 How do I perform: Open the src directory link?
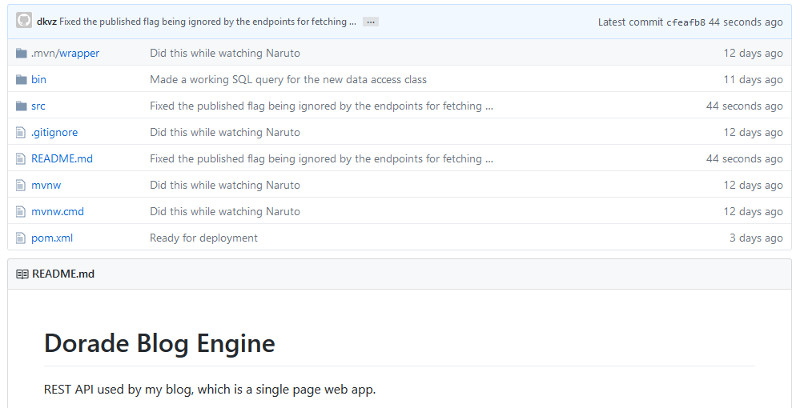(x=38, y=106)
